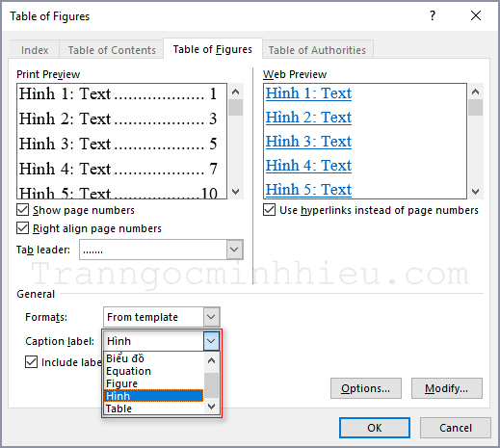The width and height of the screenshot is (500, 448).
Task: Click 'Hình 4: Text' print preview line
Action: [118, 169]
